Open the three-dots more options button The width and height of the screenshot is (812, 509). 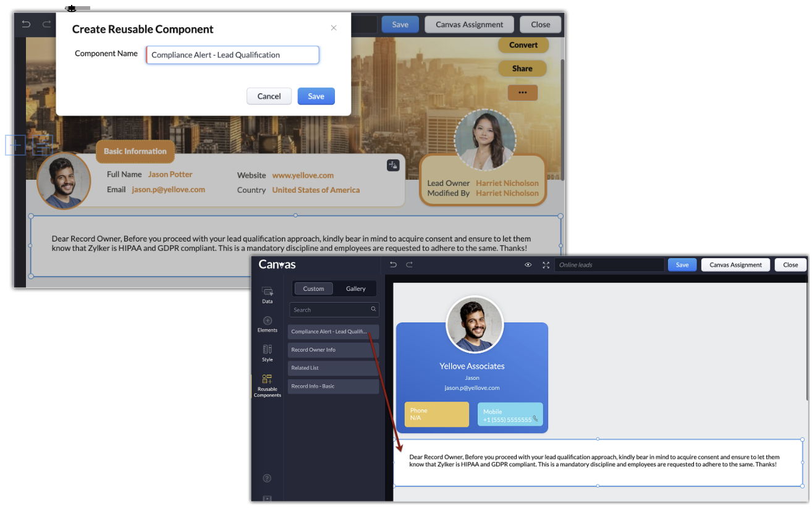tap(522, 93)
